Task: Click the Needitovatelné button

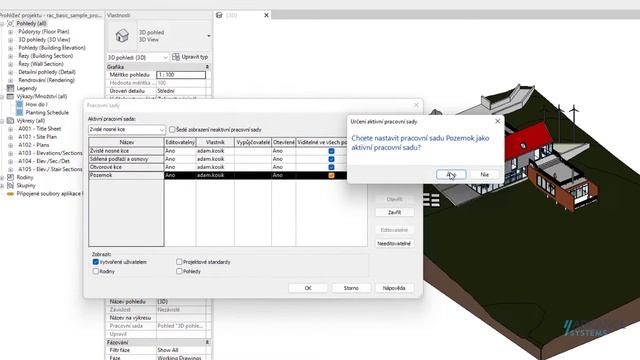Action: (394, 244)
